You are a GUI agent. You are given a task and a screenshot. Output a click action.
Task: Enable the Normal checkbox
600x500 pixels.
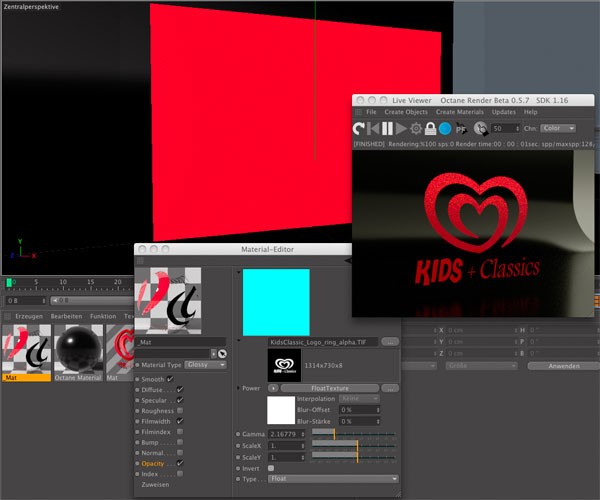(x=180, y=453)
